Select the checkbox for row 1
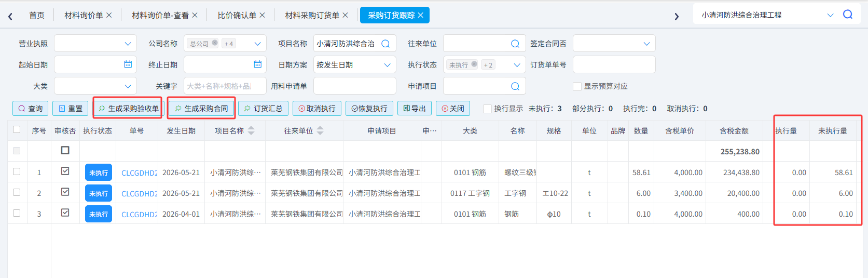The image size is (868, 278). coord(17,171)
